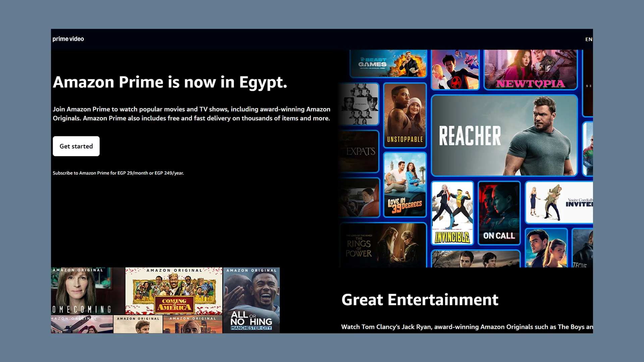This screenshot has width=644, height=362.
Task: Open the Newtopia poster
Action: coord(530,69)
